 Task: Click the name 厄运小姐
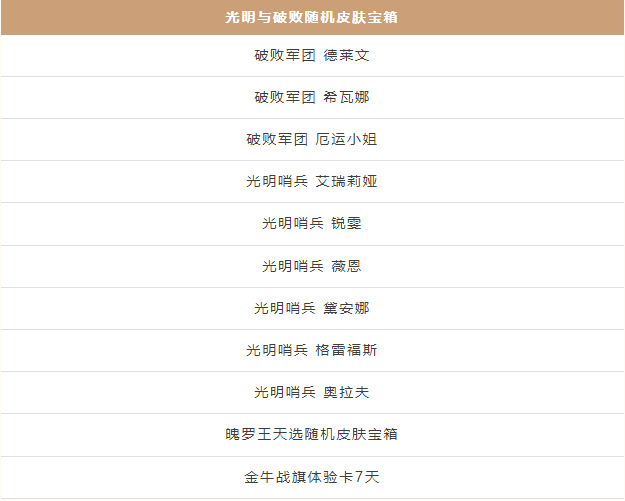346,139
